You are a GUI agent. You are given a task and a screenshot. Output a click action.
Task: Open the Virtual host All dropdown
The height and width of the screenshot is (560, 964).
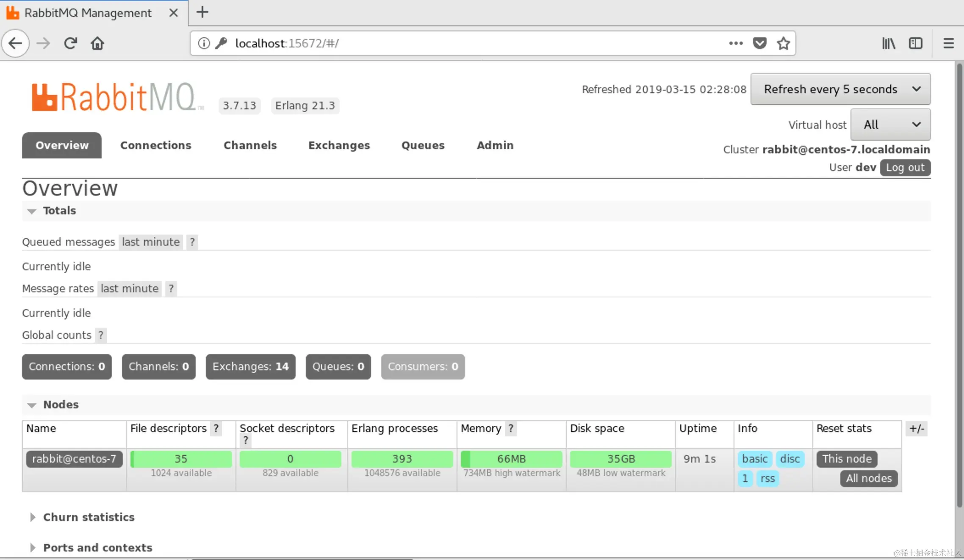[x=890, y=125]
